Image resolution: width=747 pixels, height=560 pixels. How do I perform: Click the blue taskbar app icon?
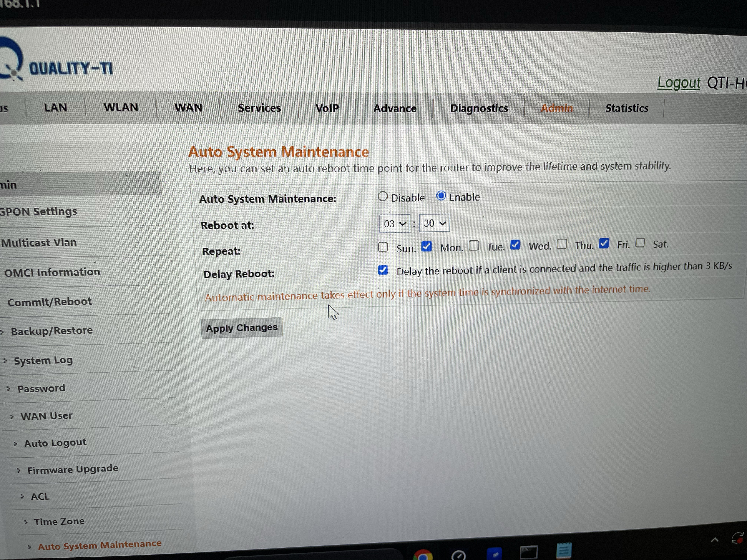coord(494,554)
